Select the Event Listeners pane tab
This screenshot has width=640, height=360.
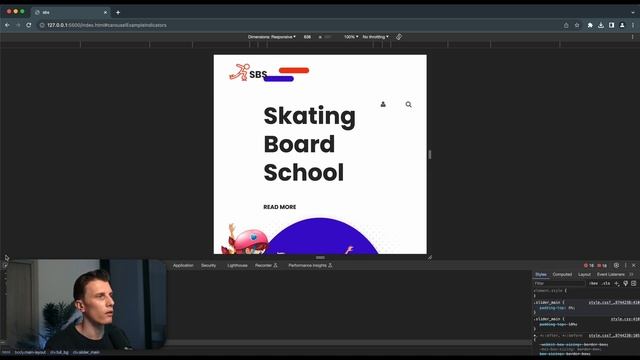click(x=611, y=274)
